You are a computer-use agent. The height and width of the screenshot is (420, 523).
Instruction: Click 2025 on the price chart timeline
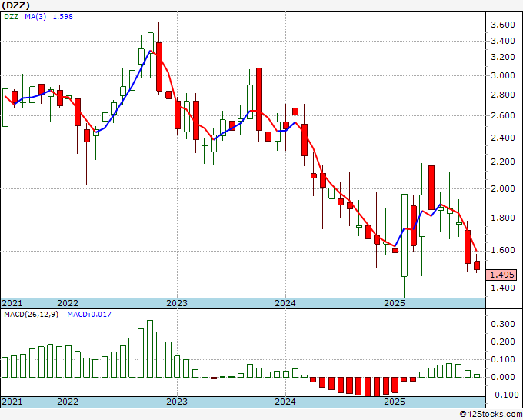(x=395, y=303)
